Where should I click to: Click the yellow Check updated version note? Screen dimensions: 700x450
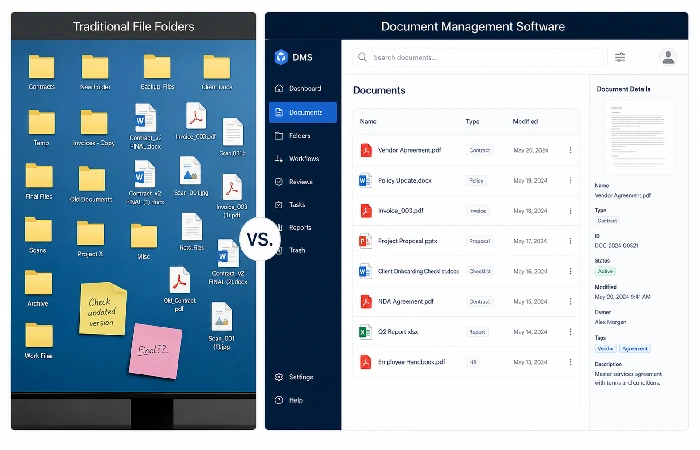102,308
